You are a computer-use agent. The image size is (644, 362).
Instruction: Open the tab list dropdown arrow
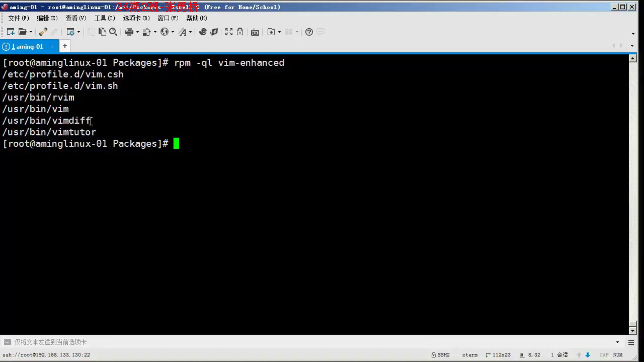632,46
